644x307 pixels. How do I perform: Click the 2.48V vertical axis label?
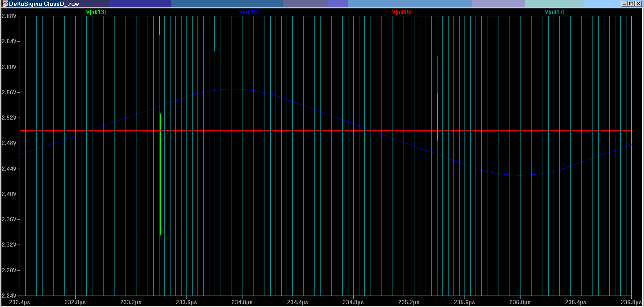tap(9, 143)
